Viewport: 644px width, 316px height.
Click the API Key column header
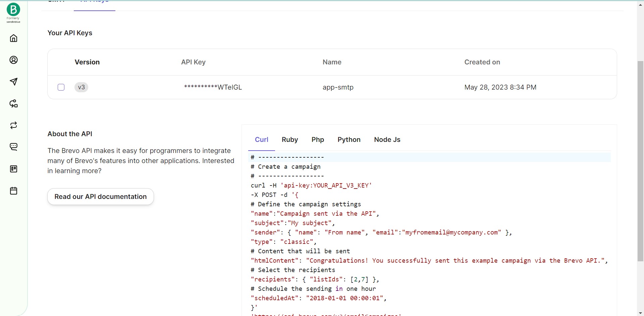click(193, 62)
